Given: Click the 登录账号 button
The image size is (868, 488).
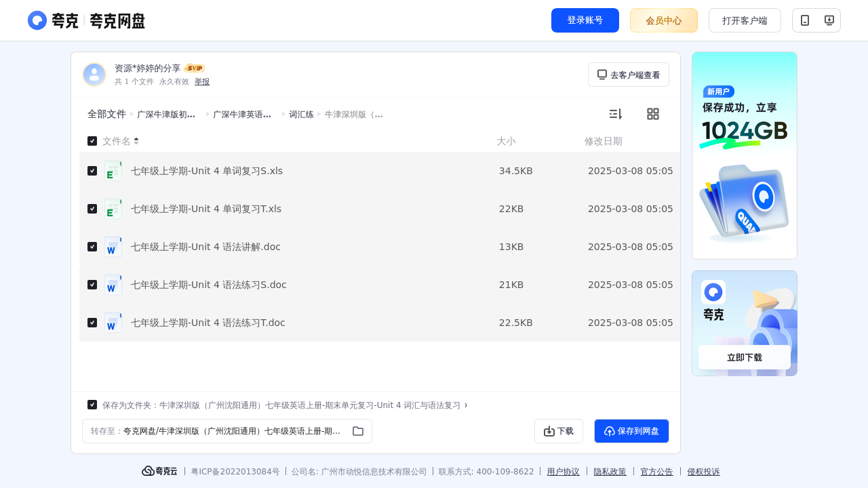Looking at the screenshot, I should (585, 20).
